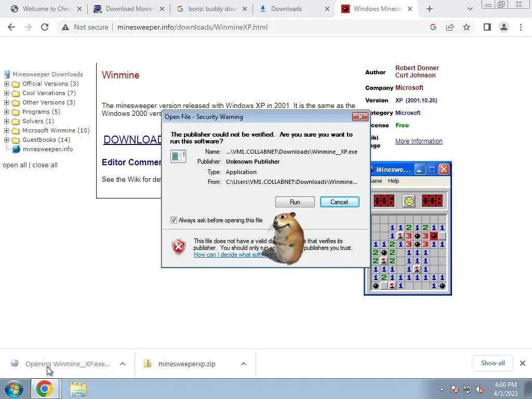Click Show all downloads button
The width and height of the screenshot is (532, 399).
point(493,363)
